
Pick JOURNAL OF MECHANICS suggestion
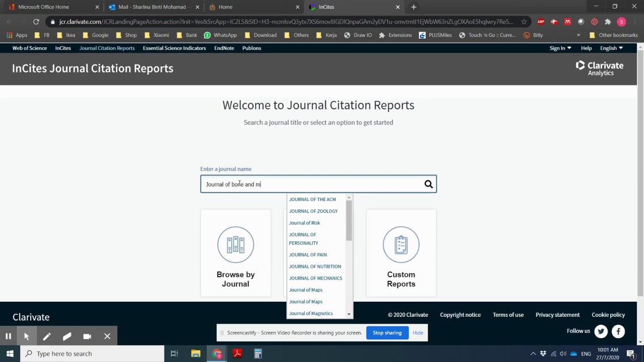[x=315, y=278]
